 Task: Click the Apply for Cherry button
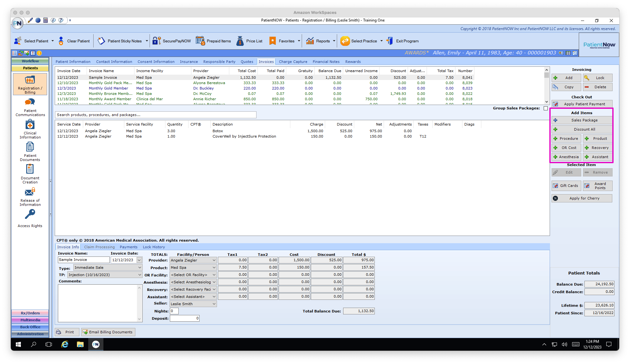pyautogui.click(x=582, y=198)
